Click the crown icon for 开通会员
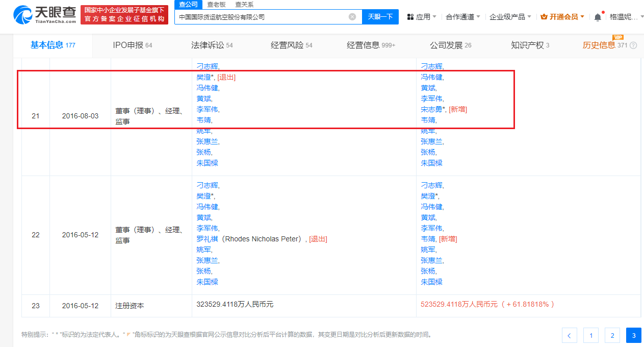This screenshot has height=347, width=644. 544,17
